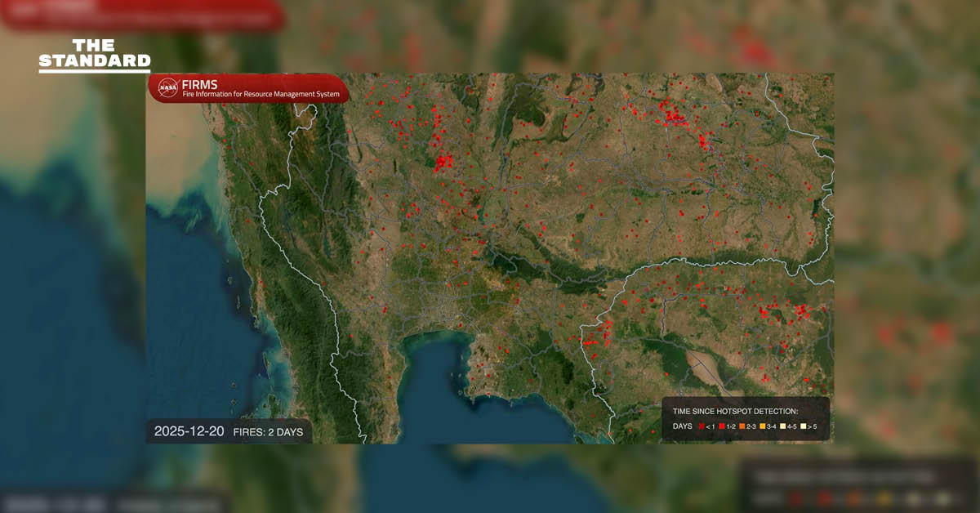The height and width of the screenshot is (513, 980).
Task: Open the FIRES: 2 DAYS range selector
Action: tap(269, 431)
